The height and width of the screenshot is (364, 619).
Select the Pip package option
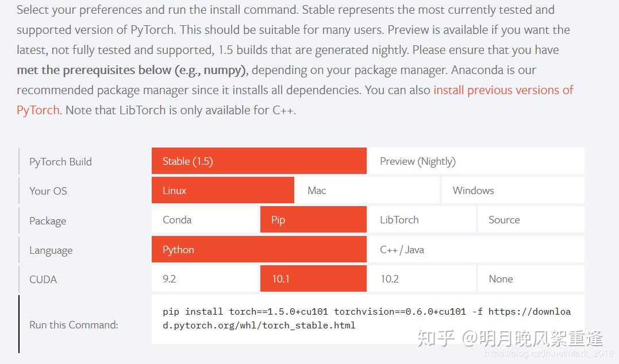point(313,219)
